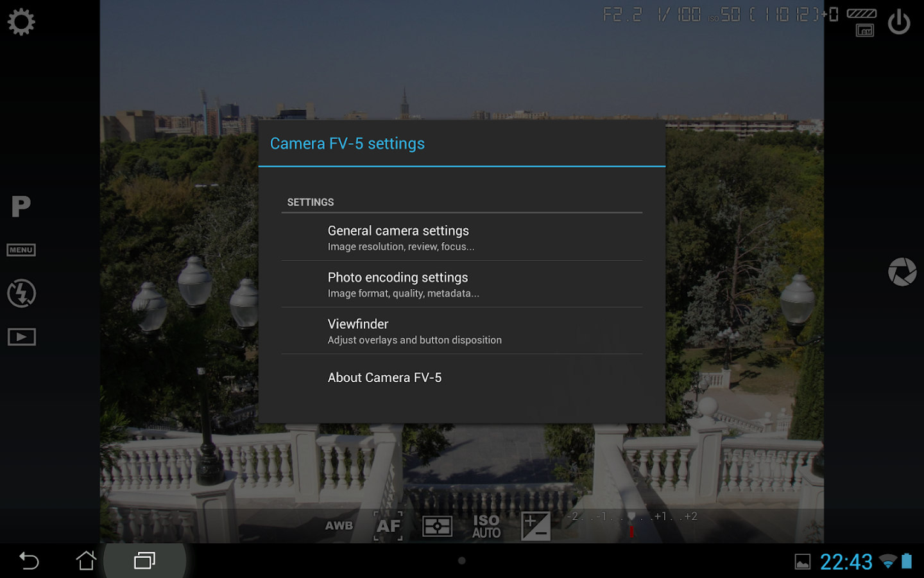
Task: Click the Camera FV-5 settings title
Action: click(x=347, y=143)
